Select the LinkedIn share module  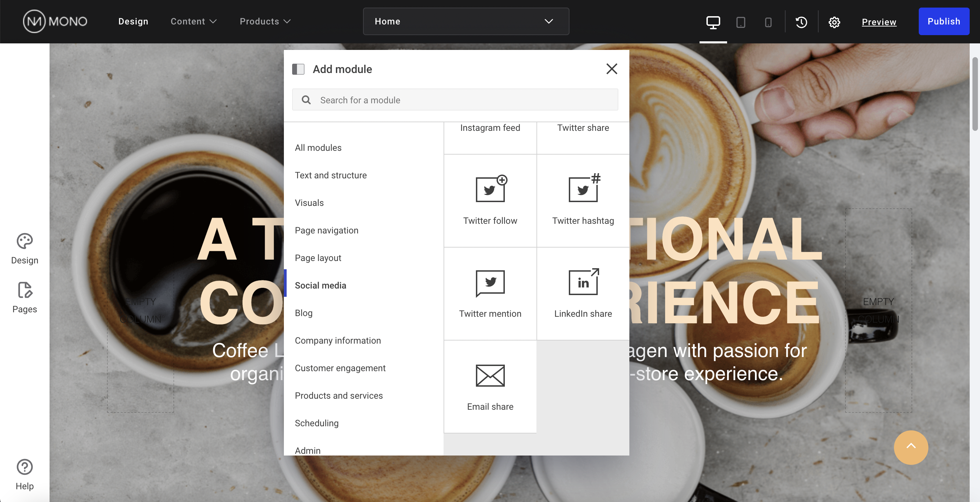tap(583, 293)
